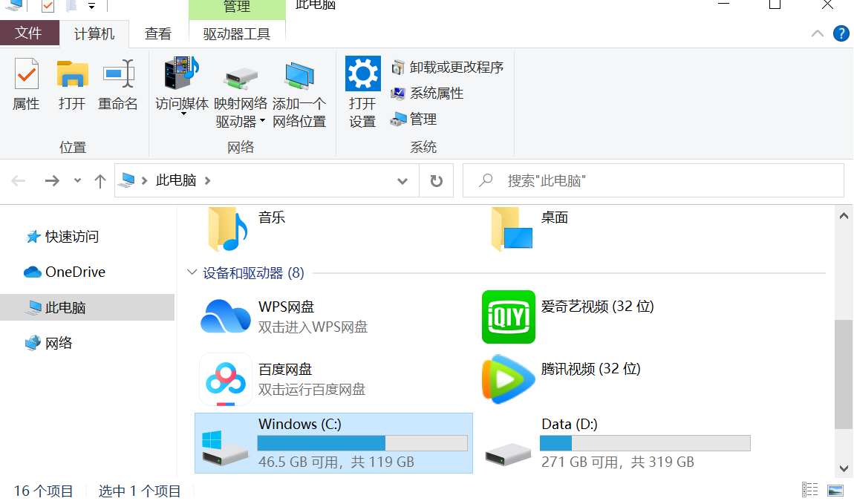The width and height of the screenshot is (854, 504).
Task: Click the 双击运行百度网盘 description text
Action: coord(312,390)
